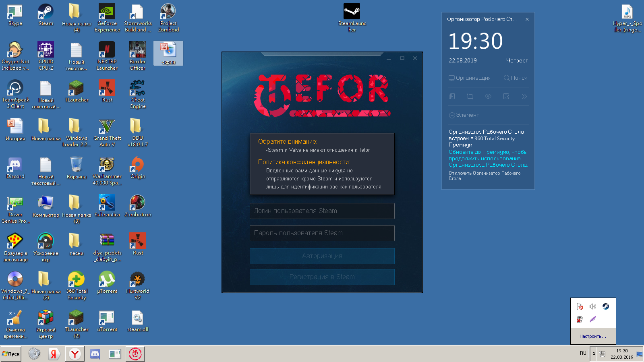
Task: Click the news icon in desktop organizer
Action: [452, 96]
